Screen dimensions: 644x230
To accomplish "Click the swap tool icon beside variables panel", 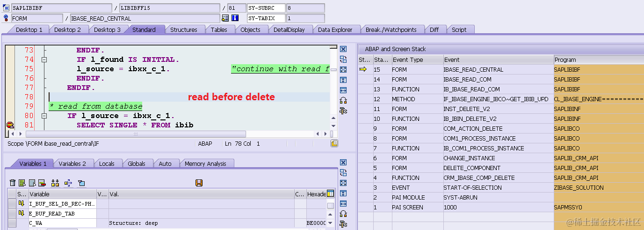I will click(x=343, y=172).
